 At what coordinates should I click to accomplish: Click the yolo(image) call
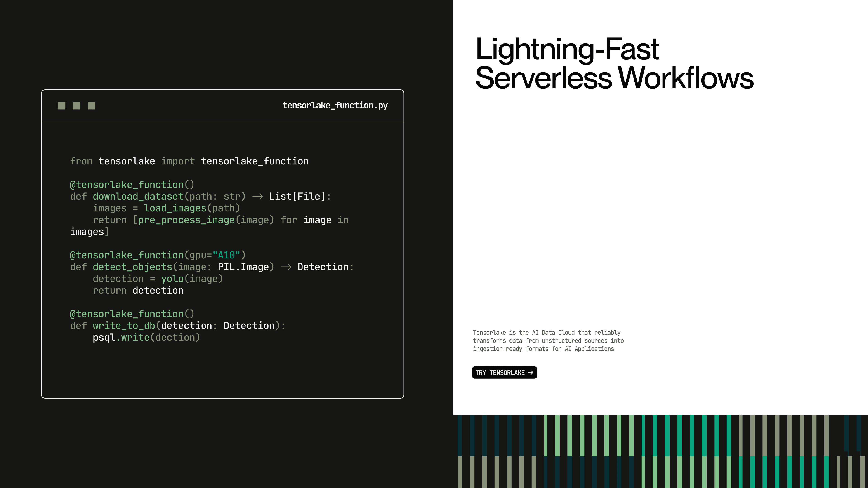click(x=191, y=279)
